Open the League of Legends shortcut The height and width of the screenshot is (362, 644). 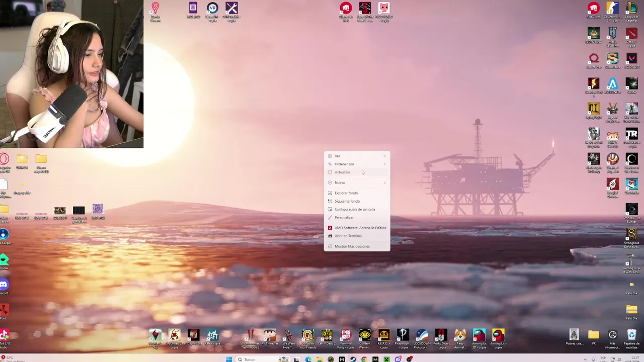pyautogui.click(x=631, y=12)
